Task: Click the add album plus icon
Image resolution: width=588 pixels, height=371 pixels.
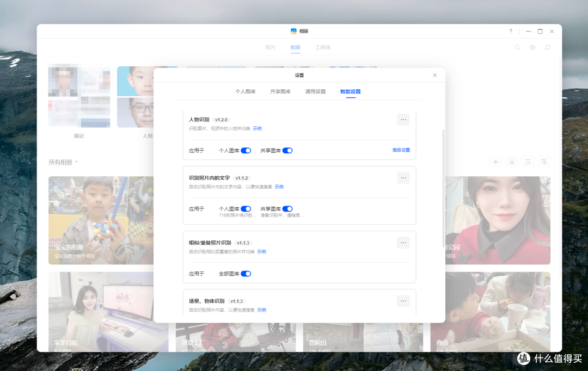Action: [x=496, y=162]
